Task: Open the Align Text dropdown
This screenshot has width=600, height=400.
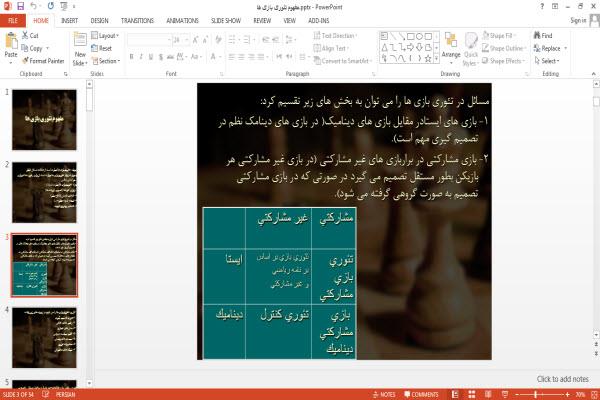Action: [x=331, y=48]
